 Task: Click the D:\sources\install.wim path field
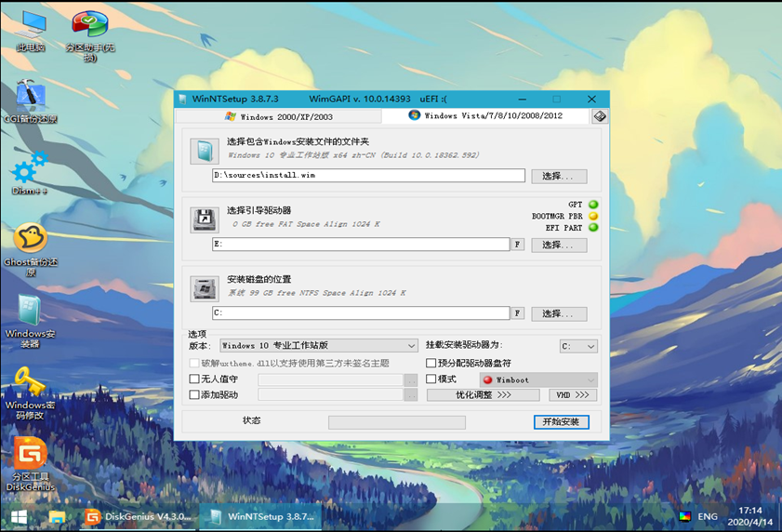coord(368,175)
